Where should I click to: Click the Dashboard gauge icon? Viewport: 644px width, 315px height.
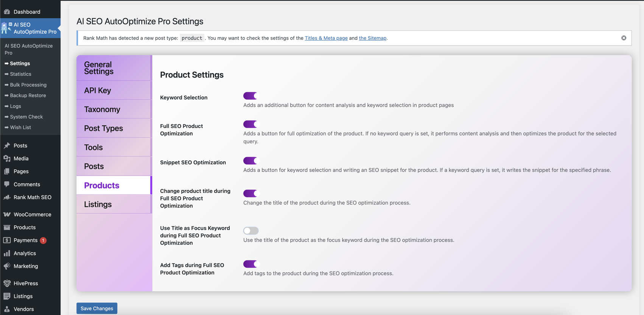pos(7,12)
